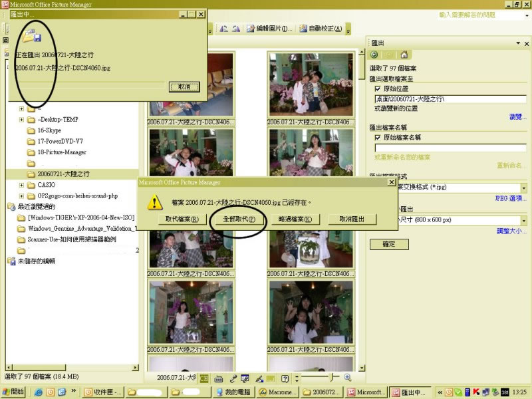This screenshot has height=399, width=532.
Task: Click the 確定 button in export pane
Action: 389,244
